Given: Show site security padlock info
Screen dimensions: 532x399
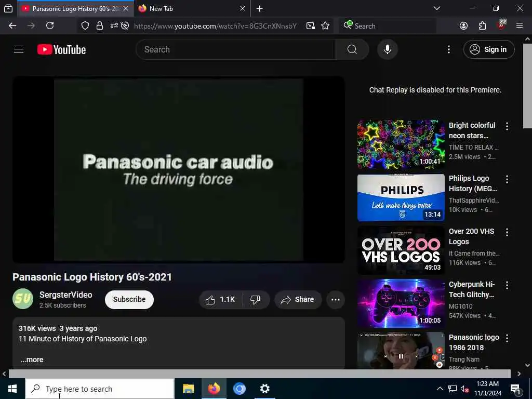Looking at the screenshot, I should click(99, 26).
